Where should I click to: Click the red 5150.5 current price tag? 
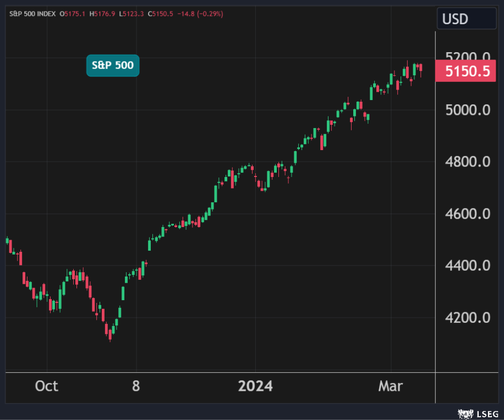coord(466,71)
